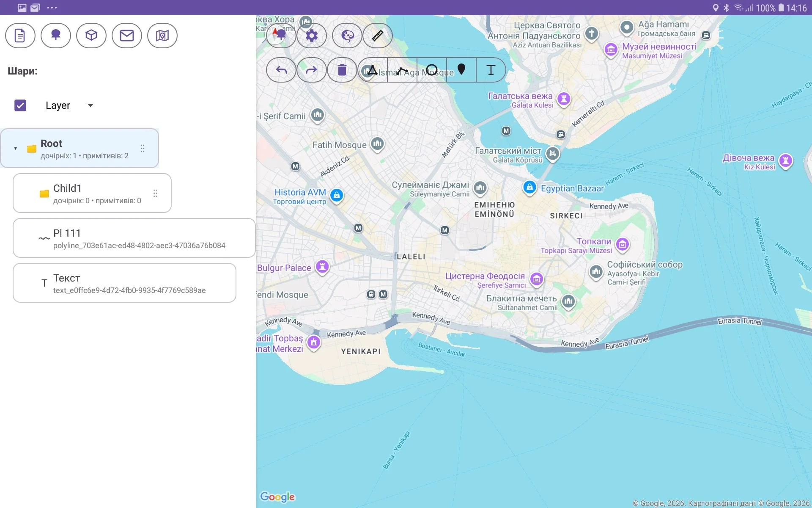Image resolution: width=812 pixels, height=508 pixels.
Task: Tap the Topkapi museum marker
Action: 622,245
